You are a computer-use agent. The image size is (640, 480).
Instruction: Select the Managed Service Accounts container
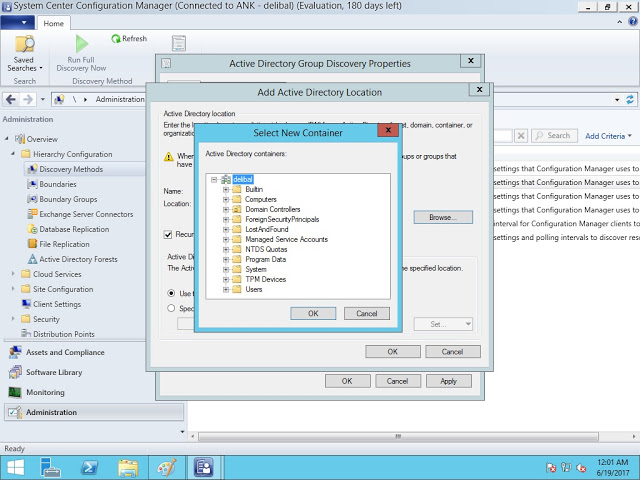286,239
